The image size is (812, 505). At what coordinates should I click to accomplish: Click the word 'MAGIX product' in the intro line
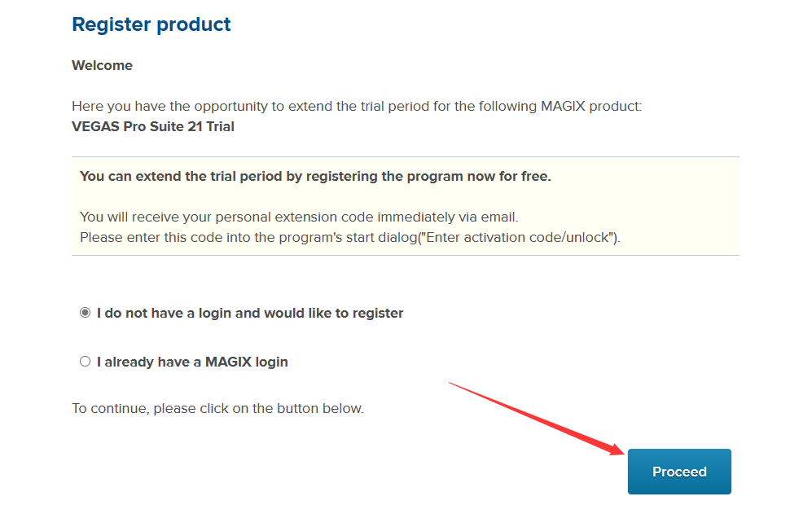coord(591,106)
